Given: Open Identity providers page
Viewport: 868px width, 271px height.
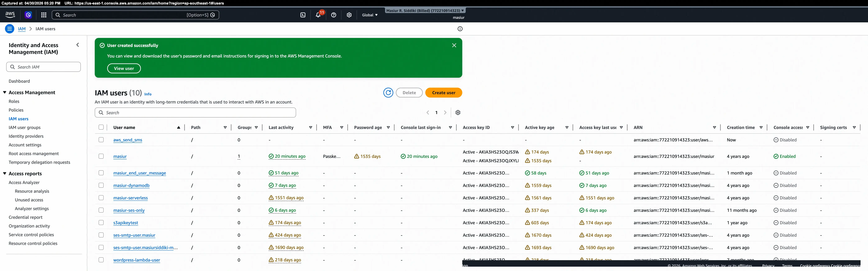Looking at the screenshot, I should click(26, 136).
